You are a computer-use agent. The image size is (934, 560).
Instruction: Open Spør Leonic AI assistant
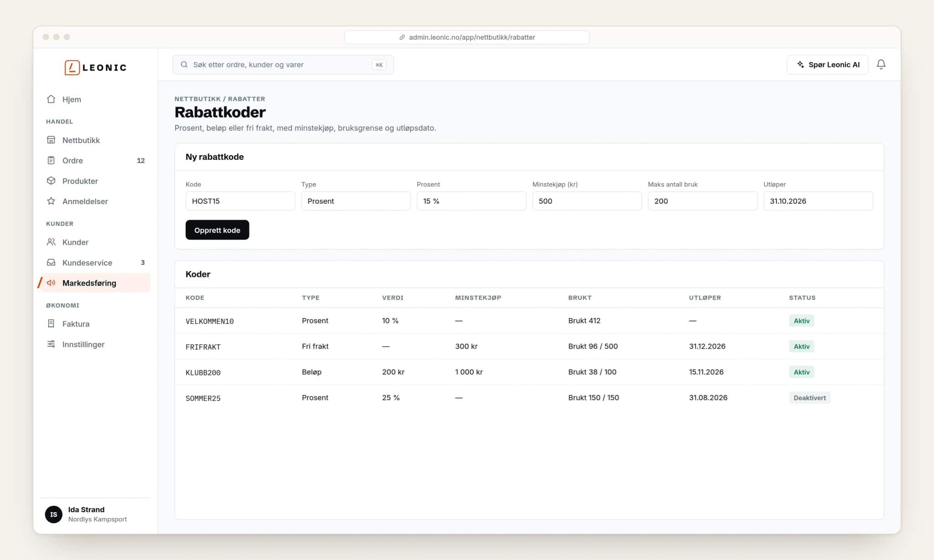(x=828, y=65)
